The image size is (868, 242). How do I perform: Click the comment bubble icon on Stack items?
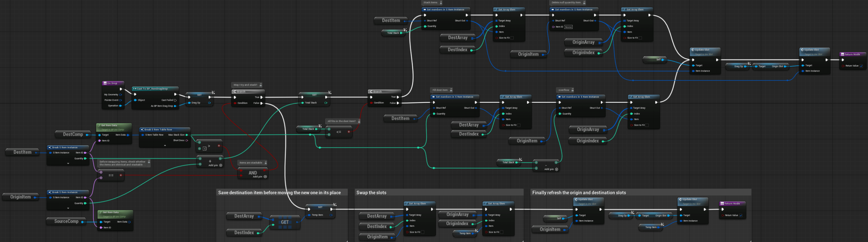click(x=441, y=3)
